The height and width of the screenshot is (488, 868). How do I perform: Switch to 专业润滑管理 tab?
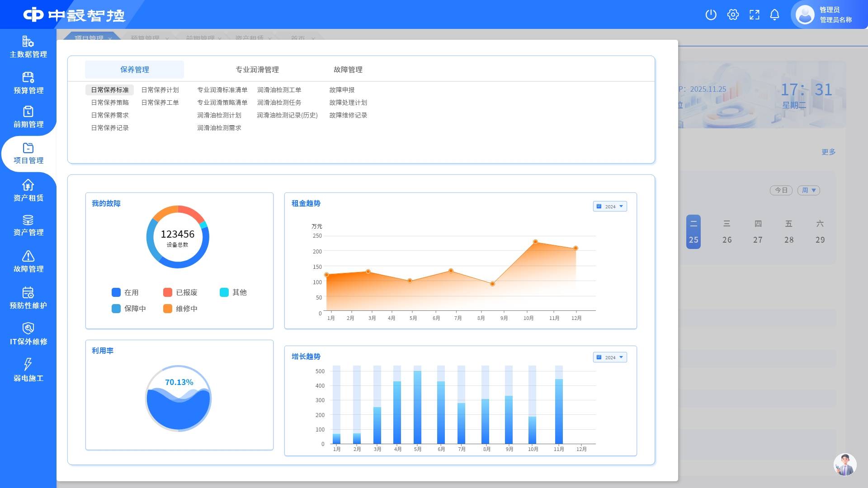point(257,70)
